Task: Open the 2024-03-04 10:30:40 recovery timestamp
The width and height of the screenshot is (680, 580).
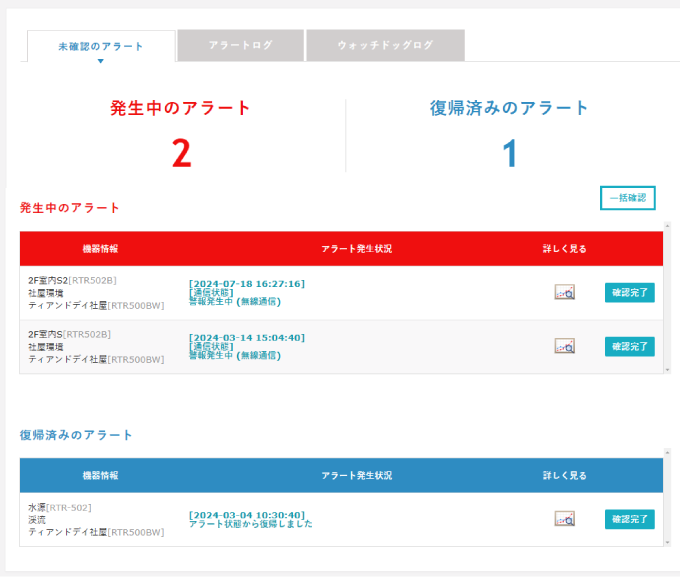Action: (246, 514)
